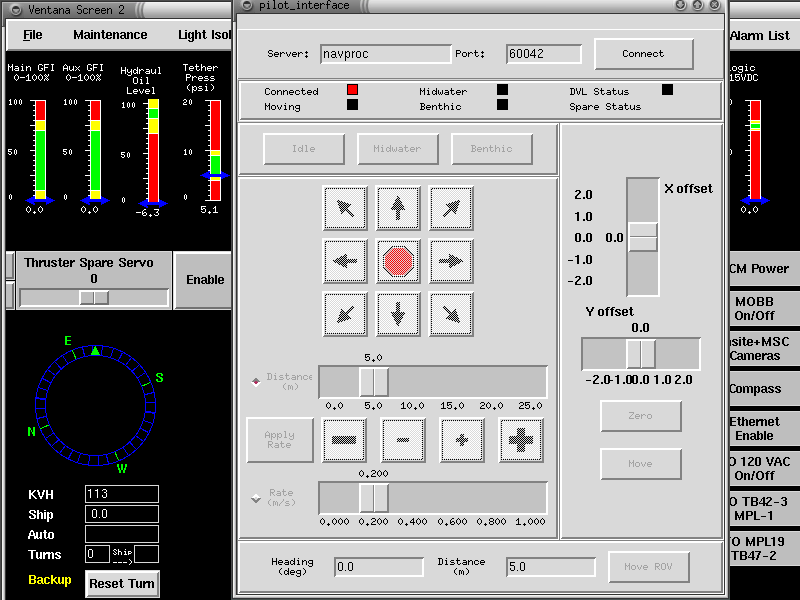Click the Auto heading field

click(x=122, y=534)
